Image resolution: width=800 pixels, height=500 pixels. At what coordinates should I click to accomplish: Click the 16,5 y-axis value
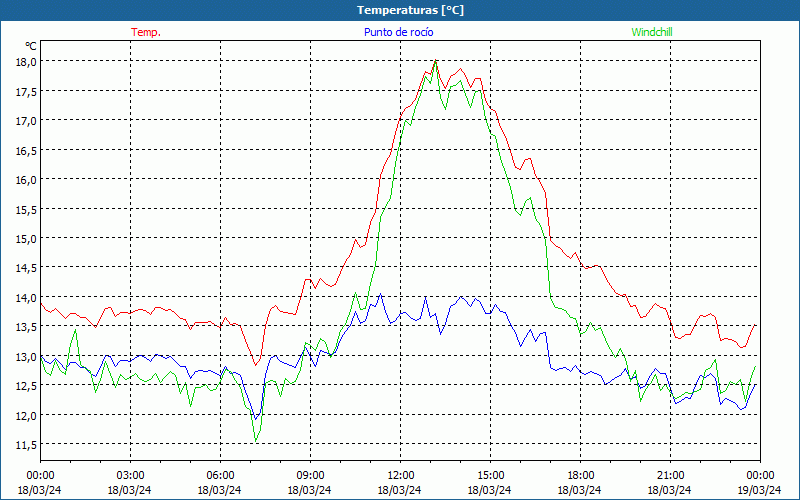[27, 151]
